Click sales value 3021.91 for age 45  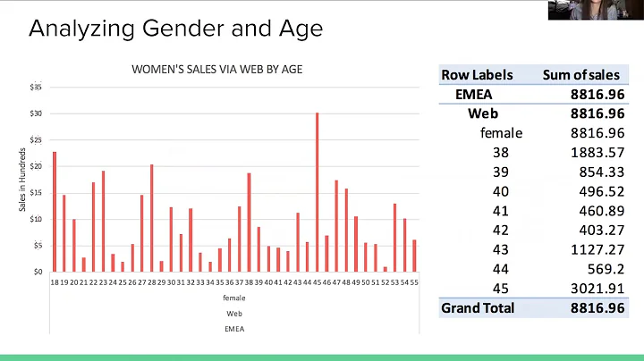[597, 289]
